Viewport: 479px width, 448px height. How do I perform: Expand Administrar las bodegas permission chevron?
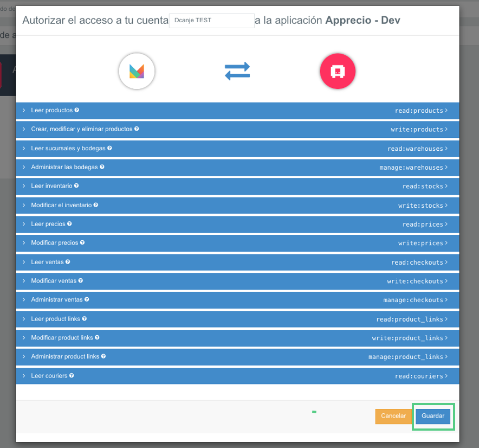click(x=24, y=167)
